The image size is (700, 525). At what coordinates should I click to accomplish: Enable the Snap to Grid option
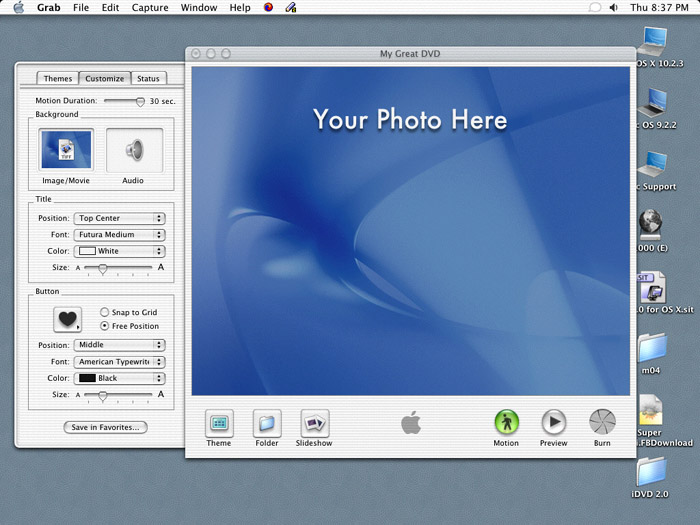point(105,312)
